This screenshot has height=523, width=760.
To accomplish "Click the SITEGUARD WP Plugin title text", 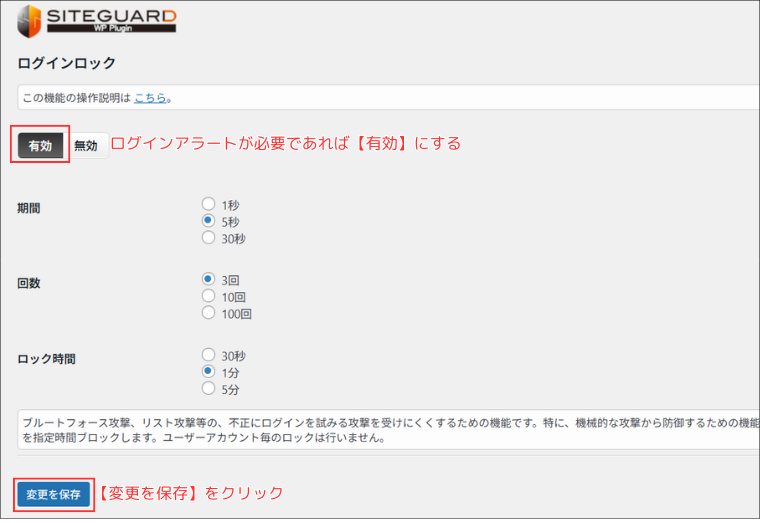I will click(x=111, y=21).
